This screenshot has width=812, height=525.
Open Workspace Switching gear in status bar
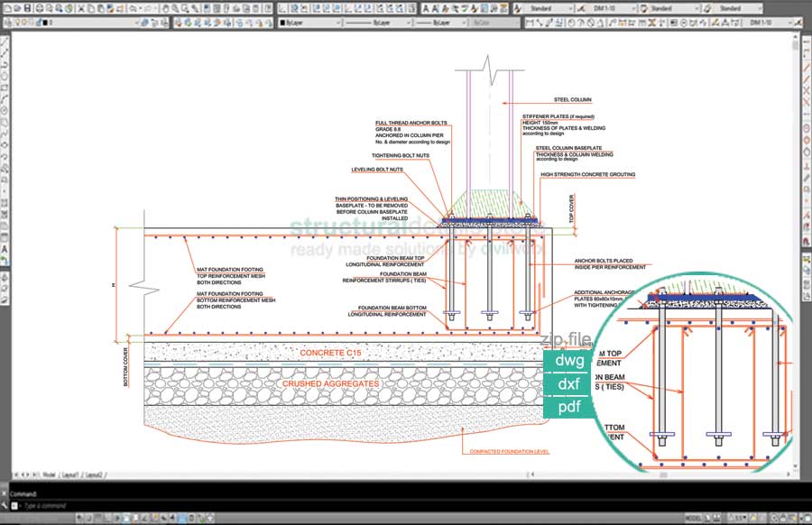click(x=774, y=517)
